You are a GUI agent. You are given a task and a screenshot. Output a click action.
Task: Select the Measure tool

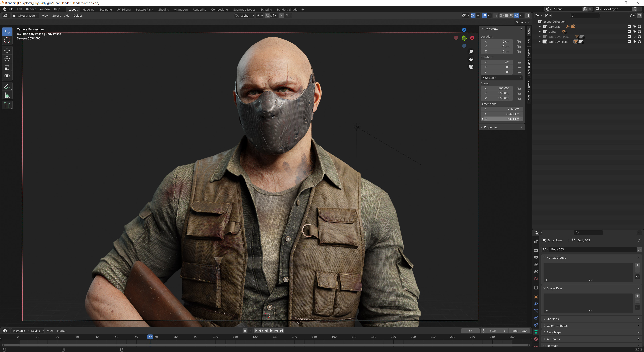tap(7, 95)
